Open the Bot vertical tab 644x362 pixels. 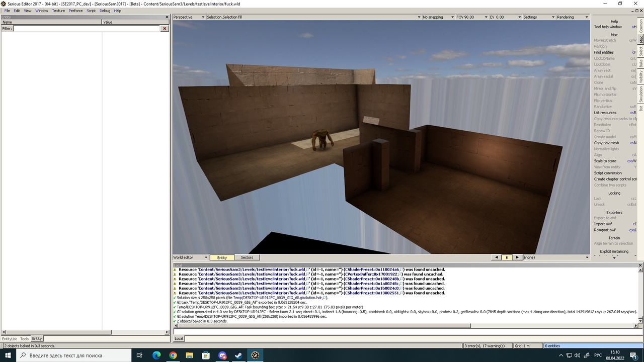point(641,109)
